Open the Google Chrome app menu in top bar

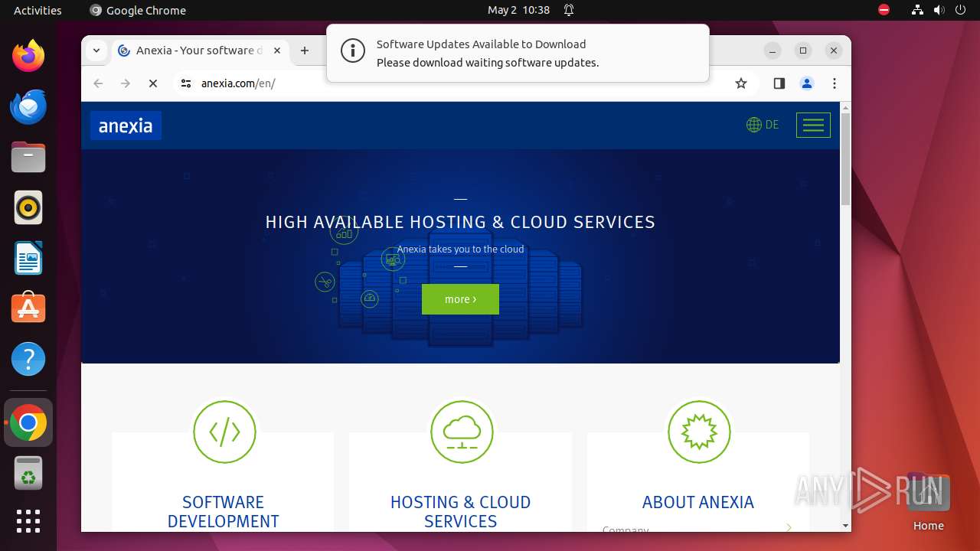point(138,10)
